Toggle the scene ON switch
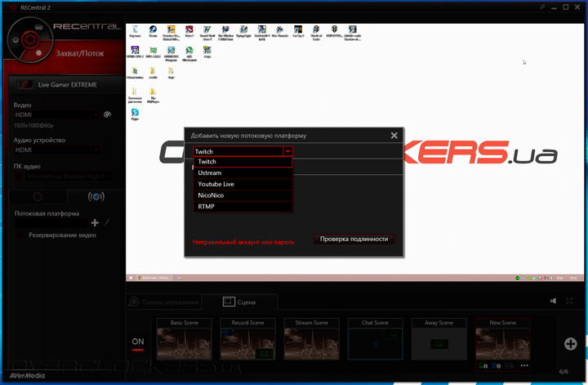Viewport: 588px width, 385px height. click(138, 344)
